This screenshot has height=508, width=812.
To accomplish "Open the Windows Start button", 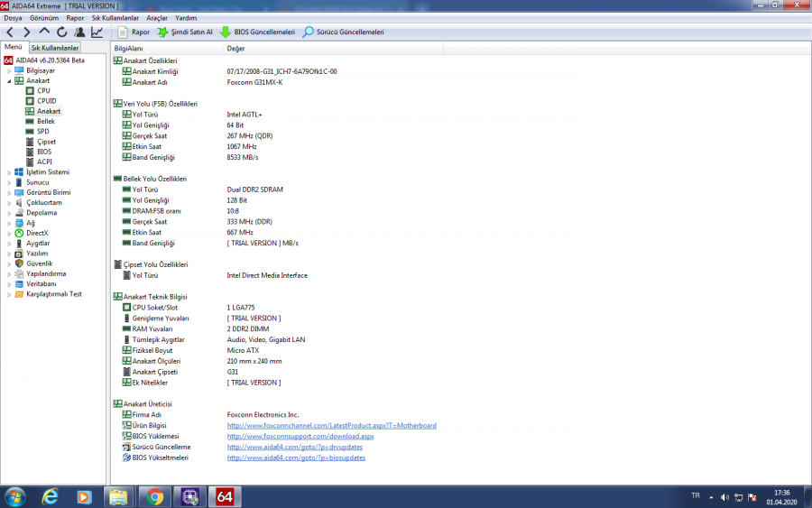I will [x=14, y=497].
